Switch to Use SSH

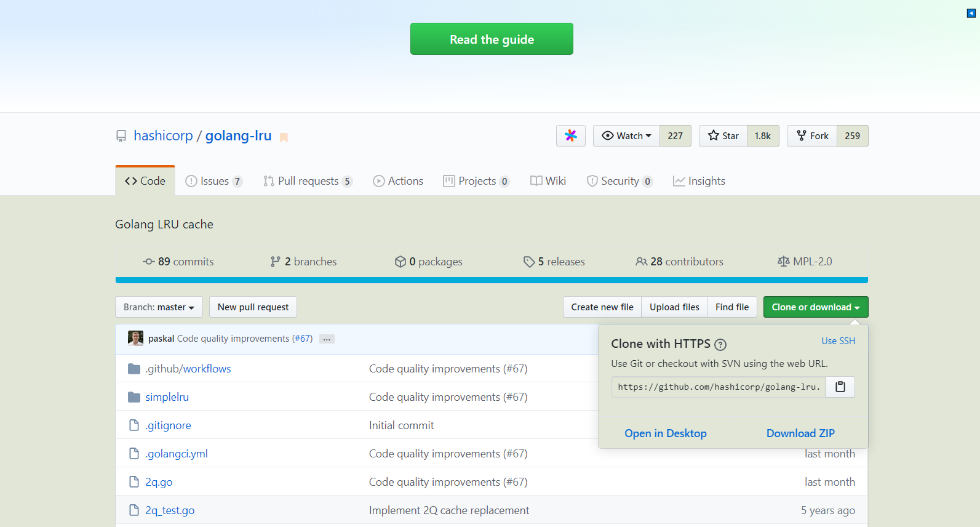(x=839, y=341)
